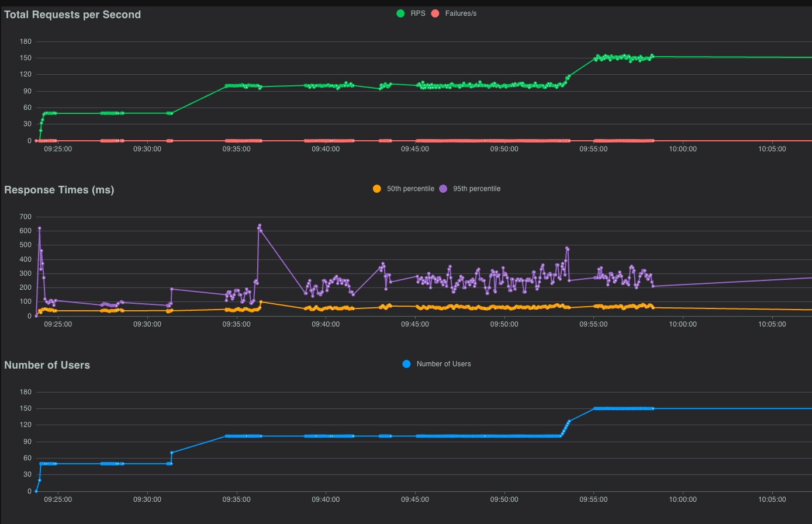Click the 180 y-axis label on the requests chart
Screen dimensions: 812x524
(25, 41)
